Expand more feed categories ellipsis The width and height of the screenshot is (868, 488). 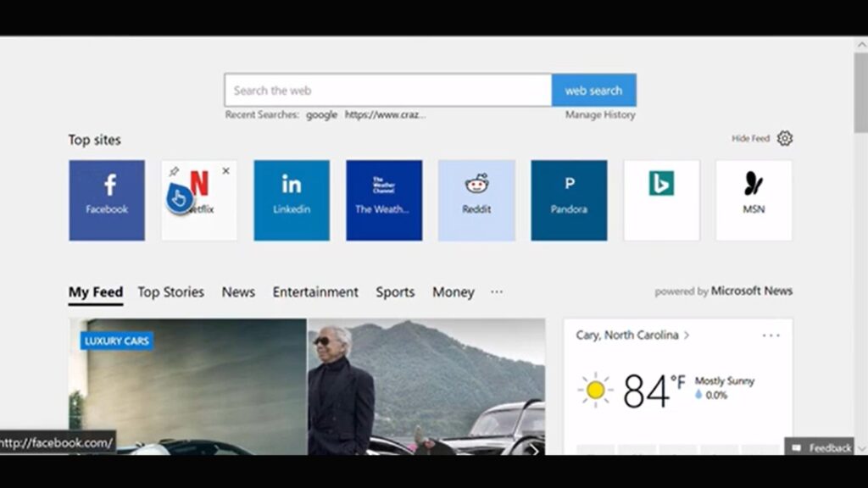click(497, 291)
